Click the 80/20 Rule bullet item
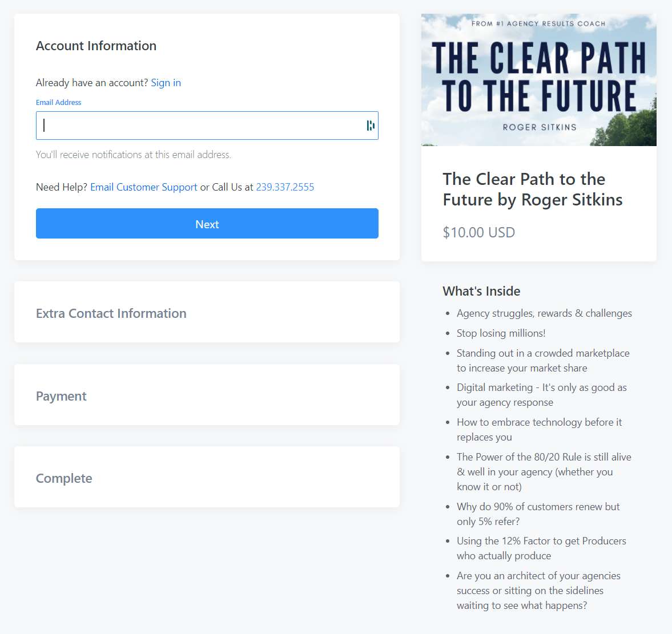672x634 pixels. (x=544, y=472)
